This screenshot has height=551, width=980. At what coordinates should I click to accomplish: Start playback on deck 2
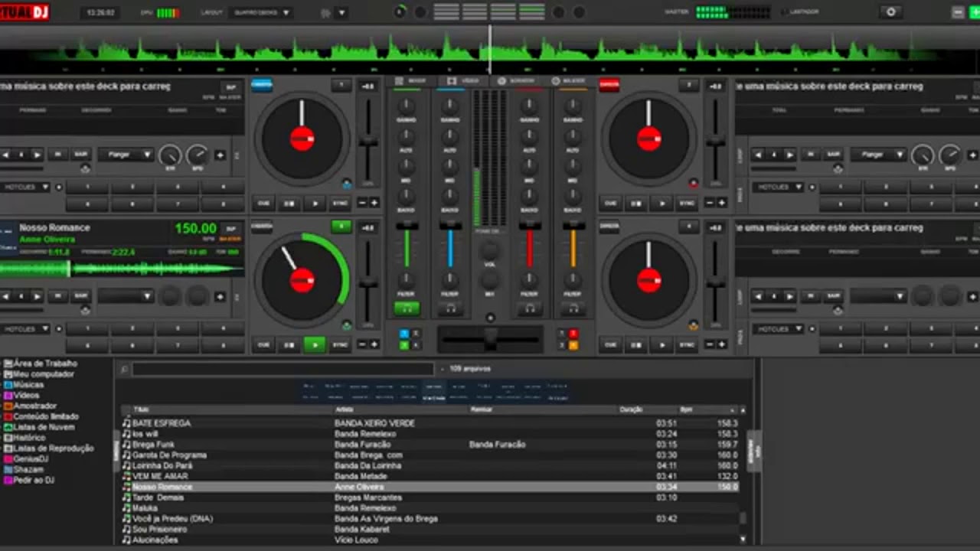(661, 203)
